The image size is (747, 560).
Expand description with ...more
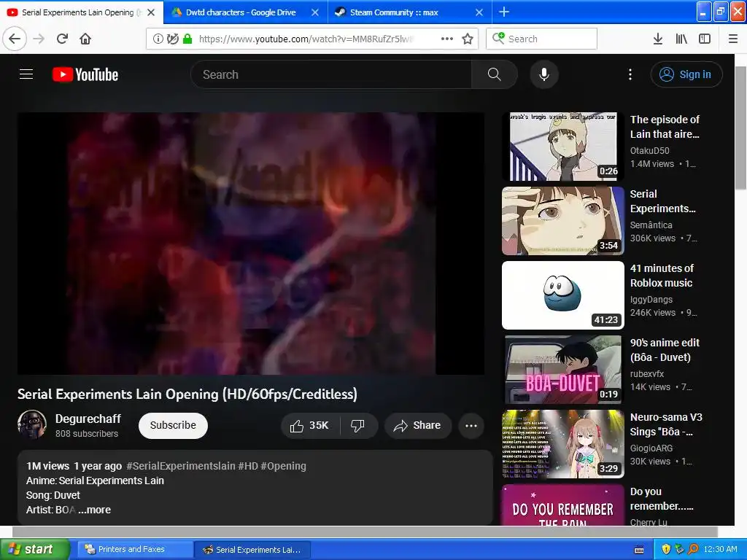pos(95,510)
